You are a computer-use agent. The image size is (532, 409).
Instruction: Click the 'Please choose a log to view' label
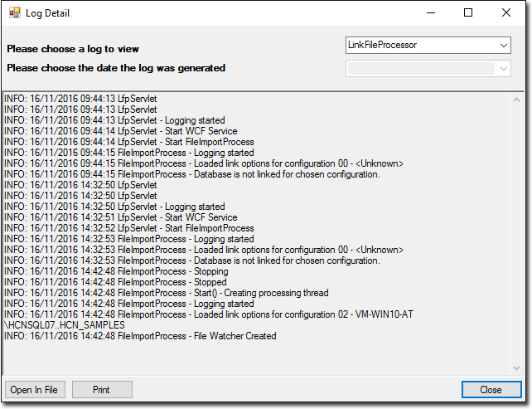73,49
